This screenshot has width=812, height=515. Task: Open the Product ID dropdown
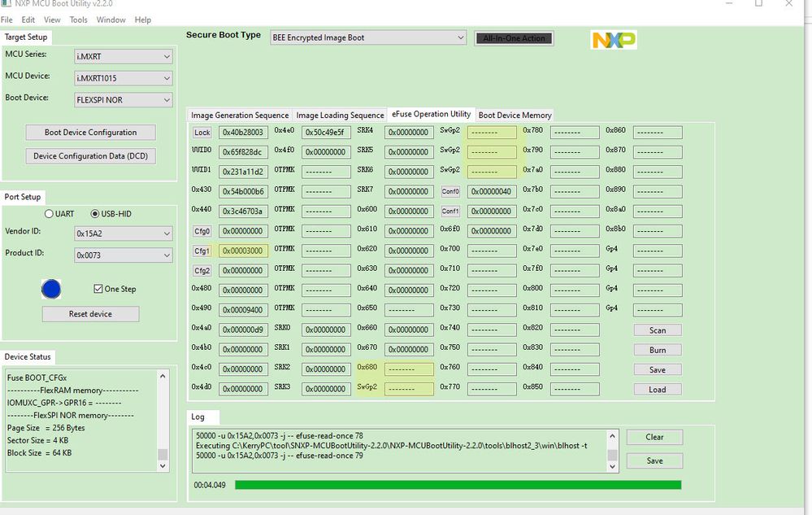(x=124, y=255)
